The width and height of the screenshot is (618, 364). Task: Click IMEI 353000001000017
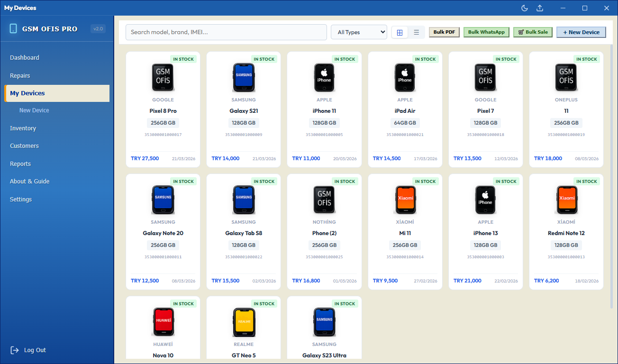pyautogui.click(x=163, y=135)
